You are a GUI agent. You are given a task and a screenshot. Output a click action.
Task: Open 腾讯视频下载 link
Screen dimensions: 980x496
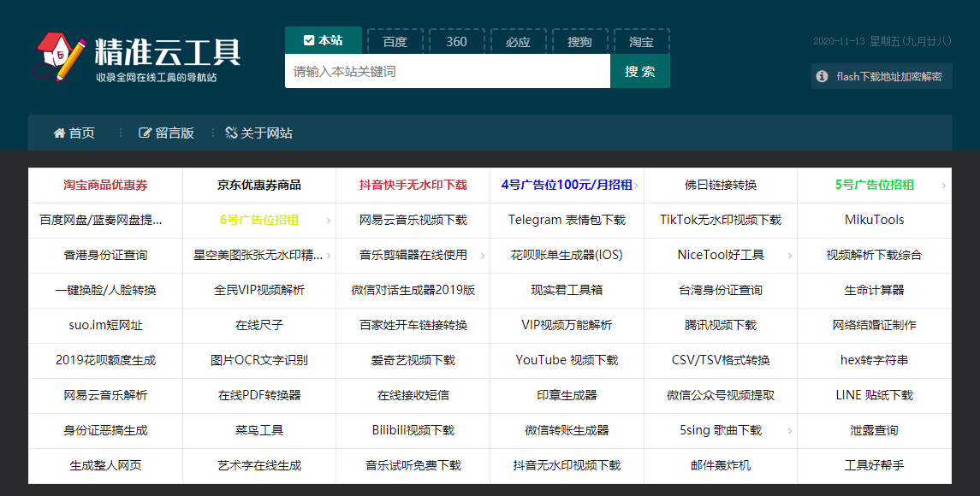[x=721, y=325]
